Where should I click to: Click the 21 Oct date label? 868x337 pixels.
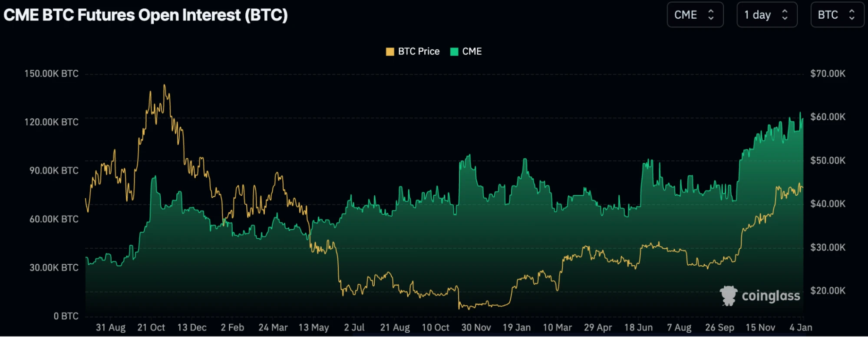point(151,327)
